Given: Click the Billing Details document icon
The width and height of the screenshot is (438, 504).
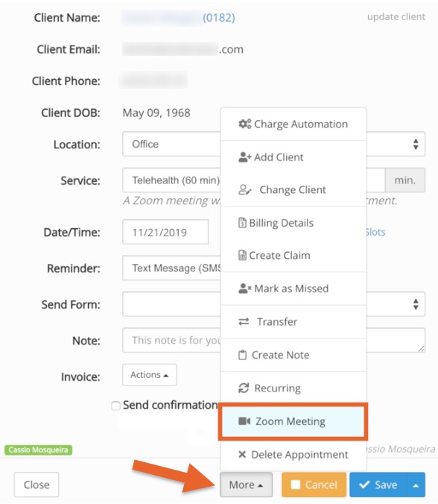Looking at the screenshot, I should (242, 223).
